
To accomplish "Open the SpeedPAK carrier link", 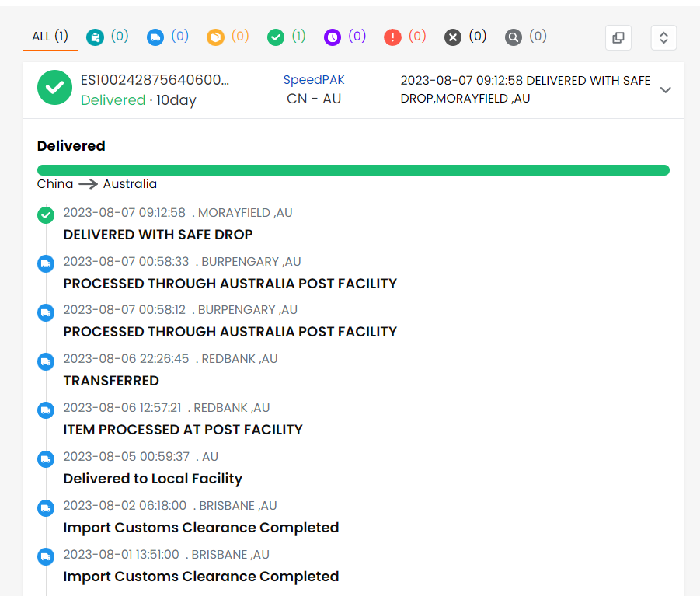I will pyautogui.click(x=314, y=80).
